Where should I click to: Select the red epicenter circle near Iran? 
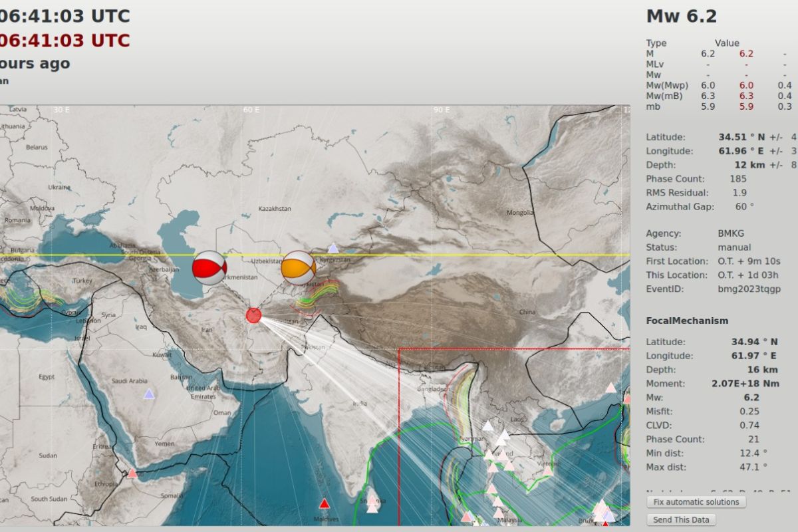click(253, 315)
